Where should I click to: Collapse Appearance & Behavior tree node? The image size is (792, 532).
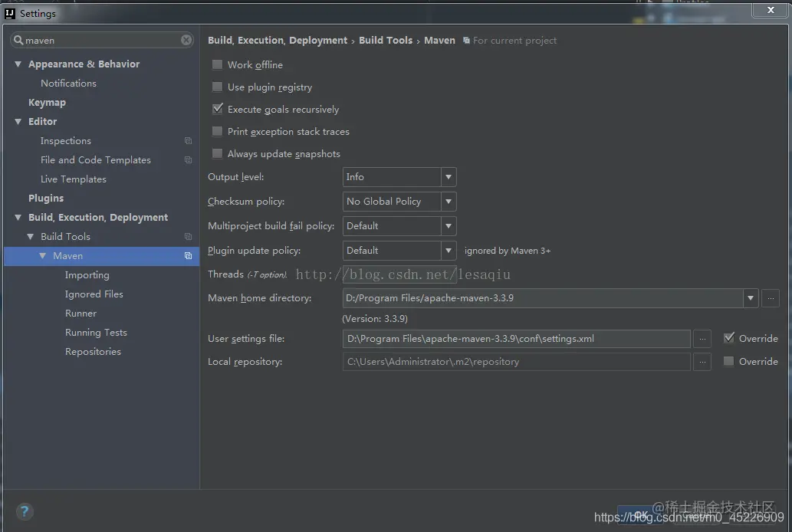click(18, 64)
